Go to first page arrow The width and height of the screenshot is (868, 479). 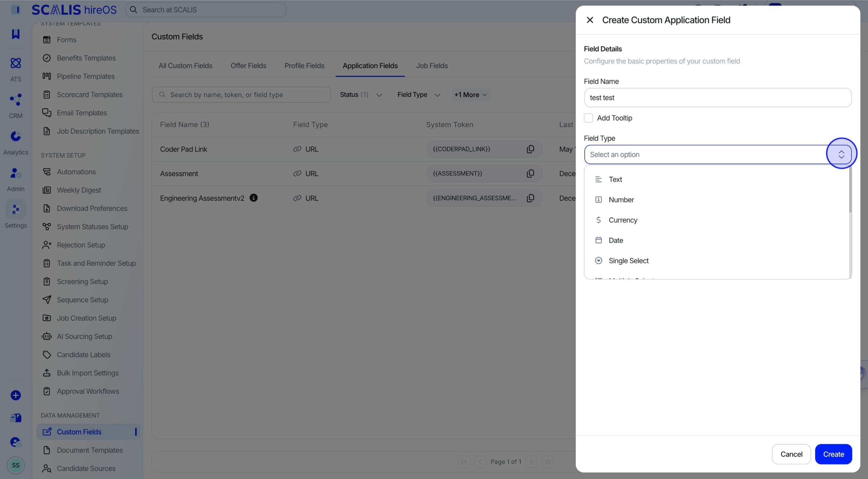[x=464, y=461]
